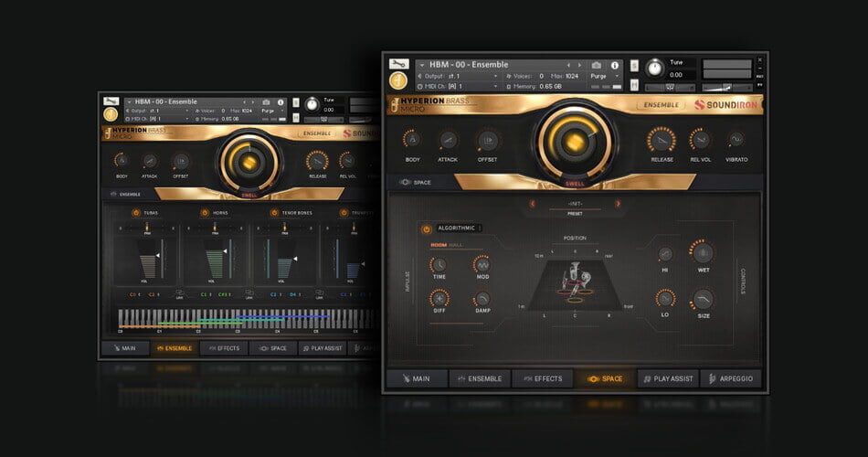The image size is (868, 457).
Task: Toggle the ALGORITHMIC reverb power button
Action: click(x=427, y=228)
